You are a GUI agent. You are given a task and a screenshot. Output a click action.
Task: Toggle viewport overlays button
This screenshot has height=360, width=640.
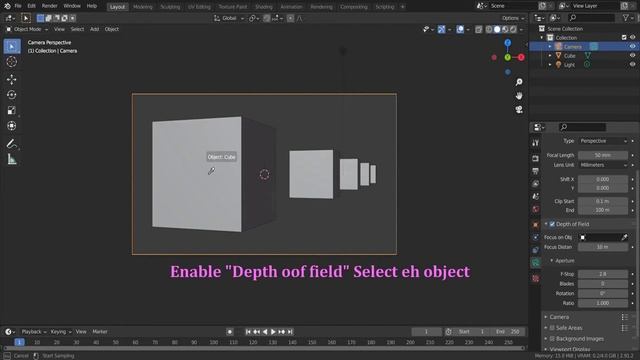(x=460, y=29)
